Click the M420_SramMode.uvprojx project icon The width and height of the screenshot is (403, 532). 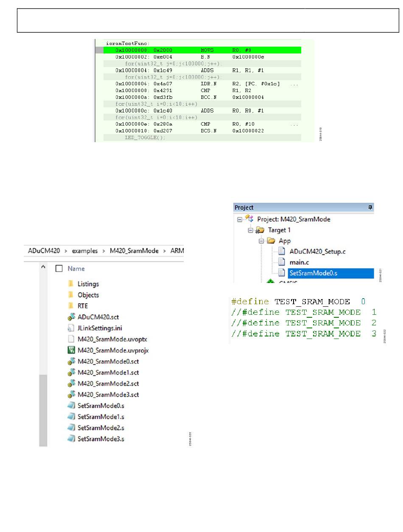[71, 350]
